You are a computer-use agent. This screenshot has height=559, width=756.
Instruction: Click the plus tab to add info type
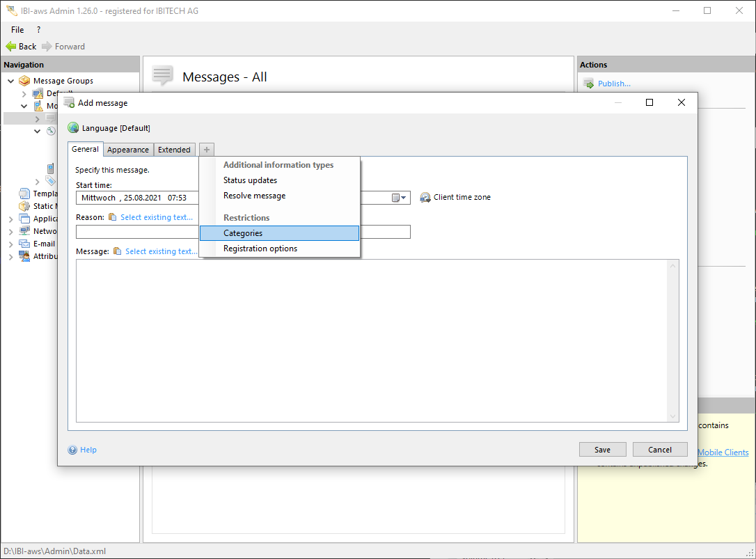(x=207, y=150)
